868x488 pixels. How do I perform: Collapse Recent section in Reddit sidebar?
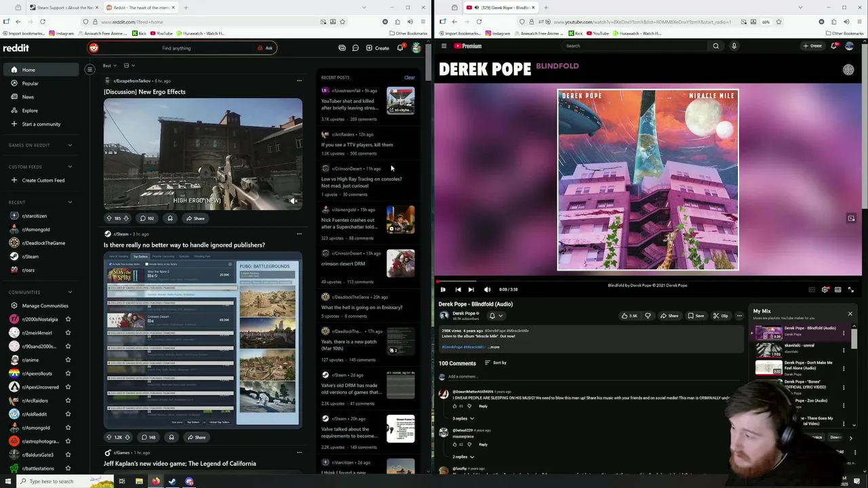[69, 202]
